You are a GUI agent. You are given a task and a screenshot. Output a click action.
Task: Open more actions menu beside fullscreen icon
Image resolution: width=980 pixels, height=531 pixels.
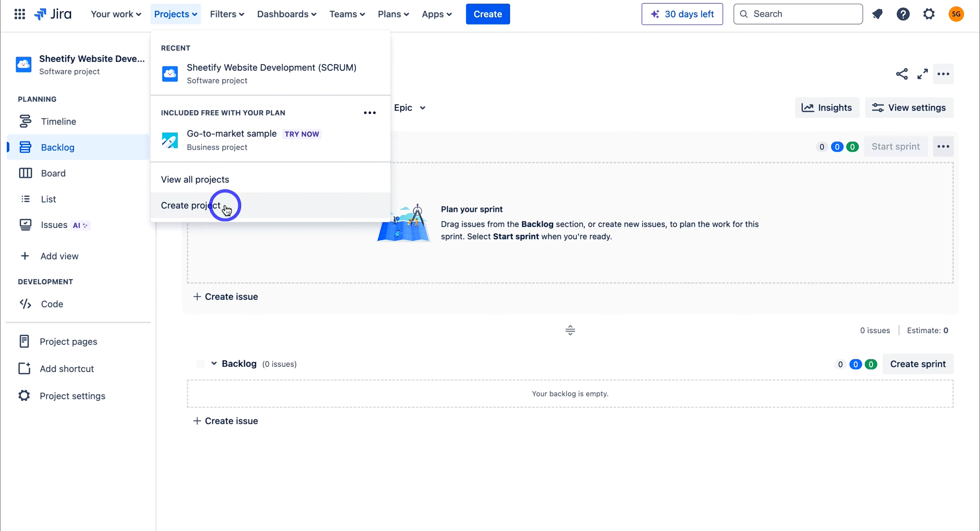[x=943, y=74]
